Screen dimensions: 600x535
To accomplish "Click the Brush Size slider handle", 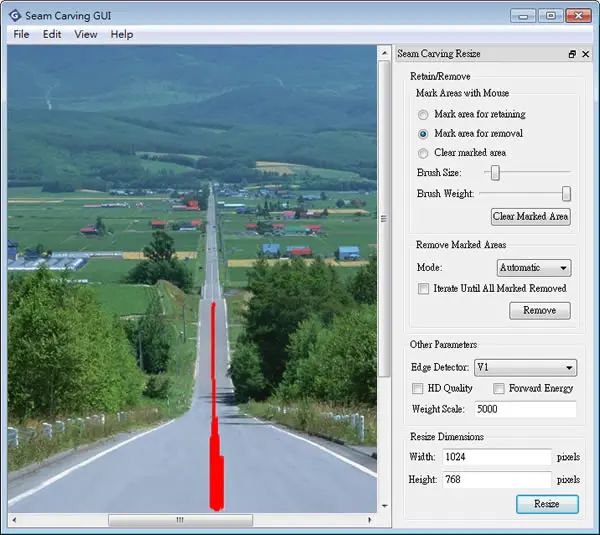I will [495, 173].
